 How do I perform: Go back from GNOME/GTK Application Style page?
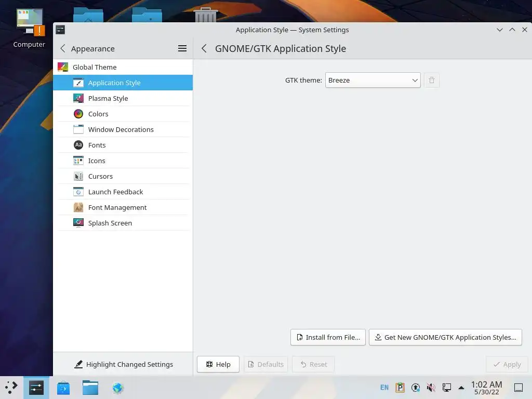(x=204, y=48)
